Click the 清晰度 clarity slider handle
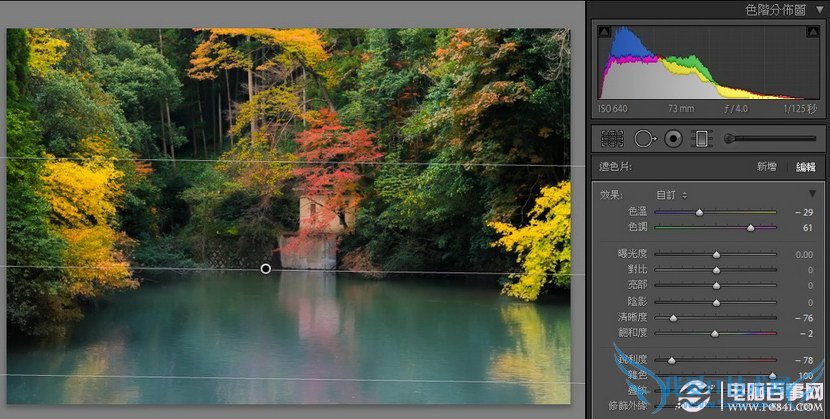Viewport: 830px width, 419px height. click(673, 318)
